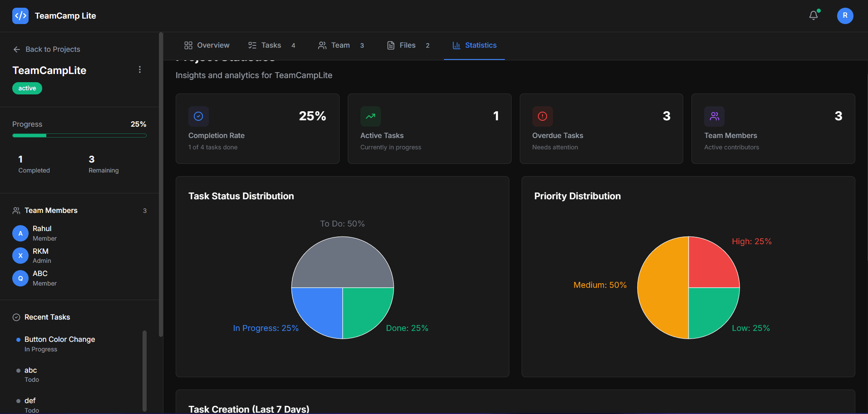The image size is (868, 414).
Task: Click the Active Tasks trending arrow icon
Action: click(370, 116)
